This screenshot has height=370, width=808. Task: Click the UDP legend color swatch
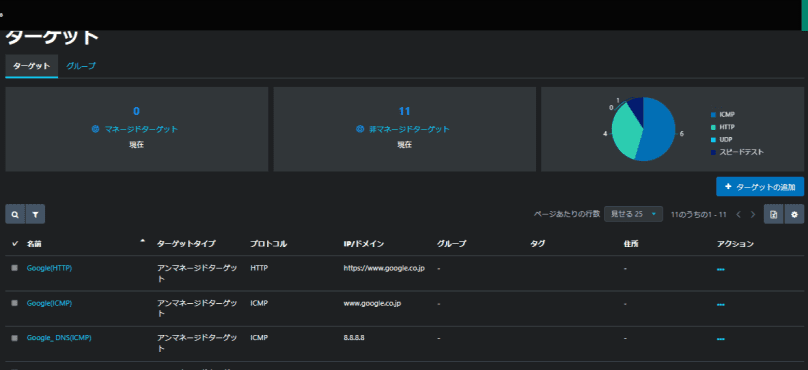click(713, 140)
